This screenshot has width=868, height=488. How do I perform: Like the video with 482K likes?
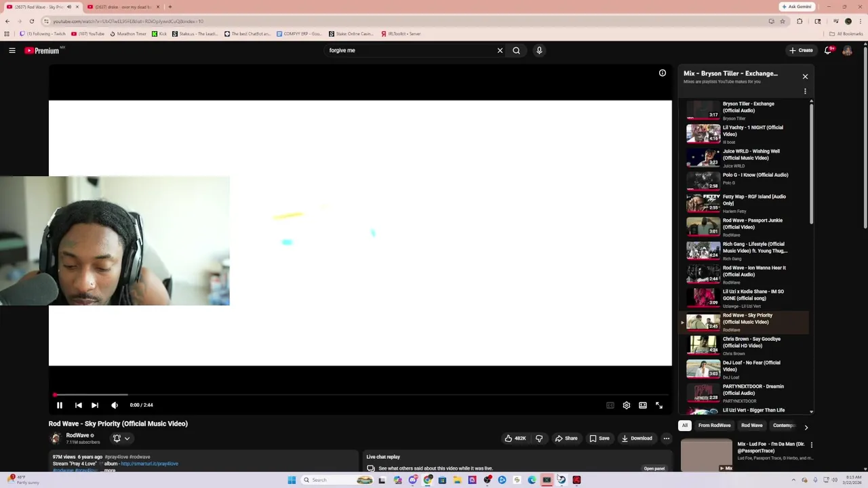(515, 439)
